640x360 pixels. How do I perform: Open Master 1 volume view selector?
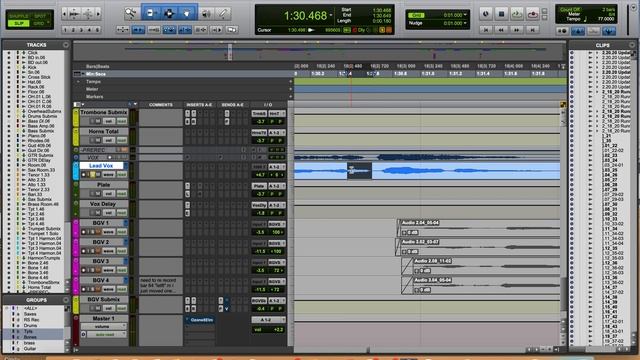tap(104, 327)
